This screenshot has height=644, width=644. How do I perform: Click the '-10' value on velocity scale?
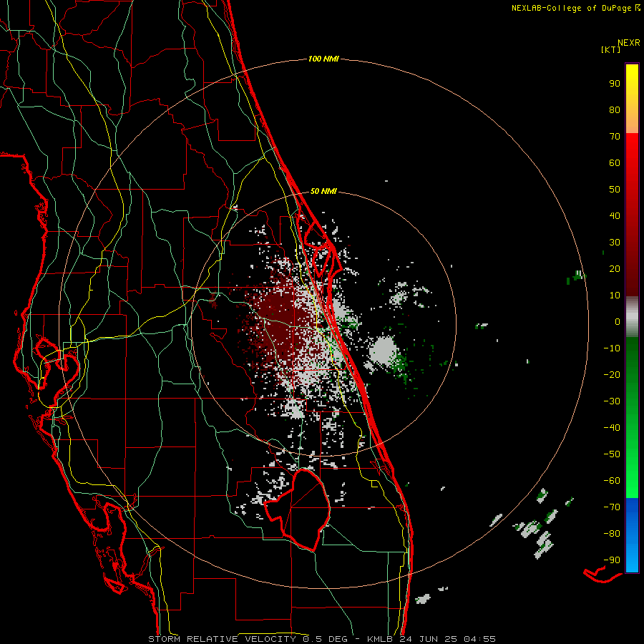(x=612, y=348)
